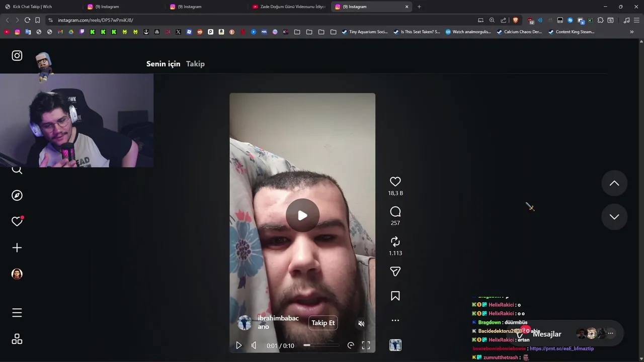The width and height of the screenshot is (644, 362).
Task: Open Instagram search from the sidebar
Action: tap(17, 169)
